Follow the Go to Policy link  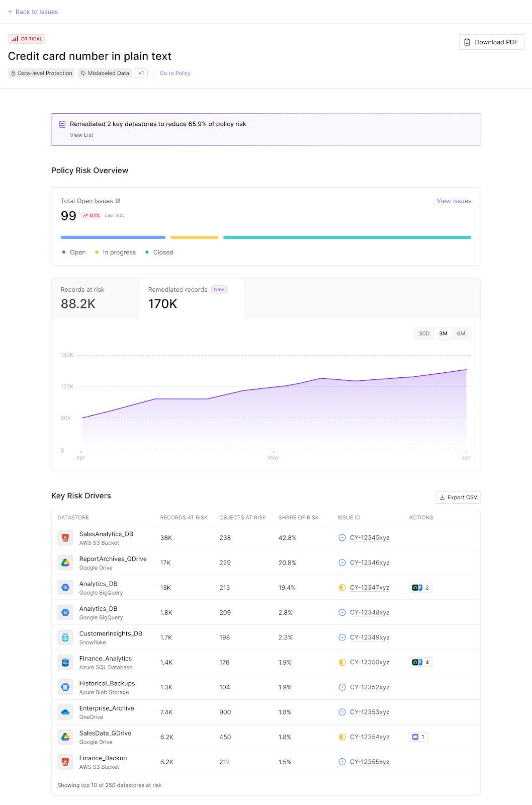point(175,73)
